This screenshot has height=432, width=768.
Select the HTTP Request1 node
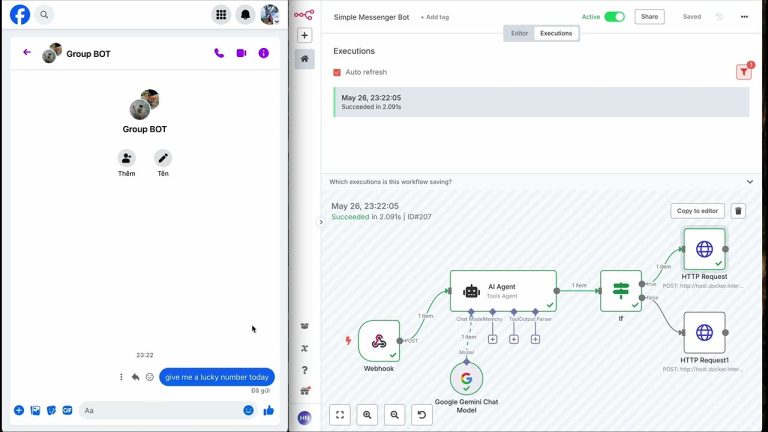coord(704,333)
